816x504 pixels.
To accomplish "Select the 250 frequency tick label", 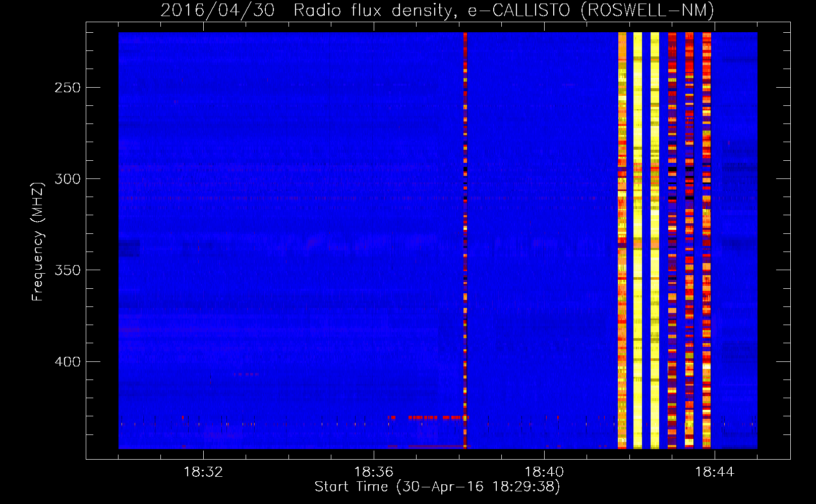I will tap(68, 88).
